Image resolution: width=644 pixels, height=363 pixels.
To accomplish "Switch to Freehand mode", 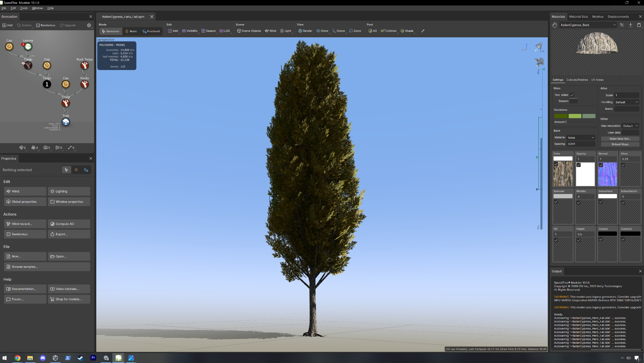I will click(151, 31).
